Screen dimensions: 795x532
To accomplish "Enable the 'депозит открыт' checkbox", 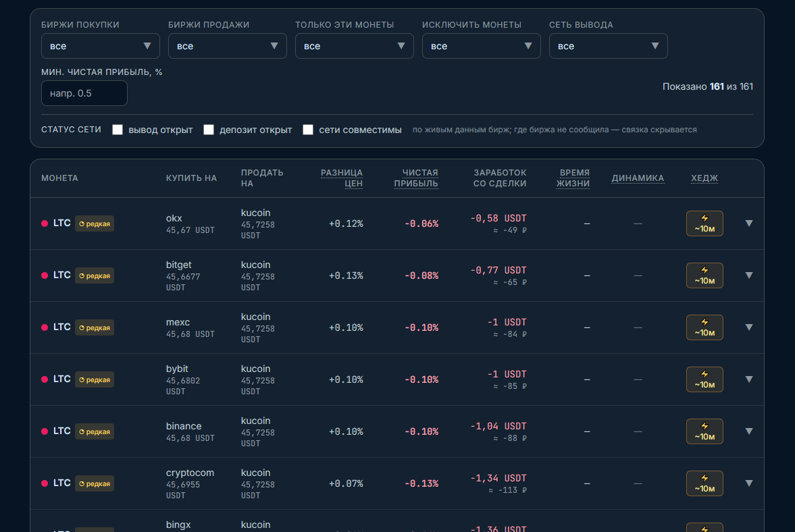I will pyautogui.click(x=209, y=130).
